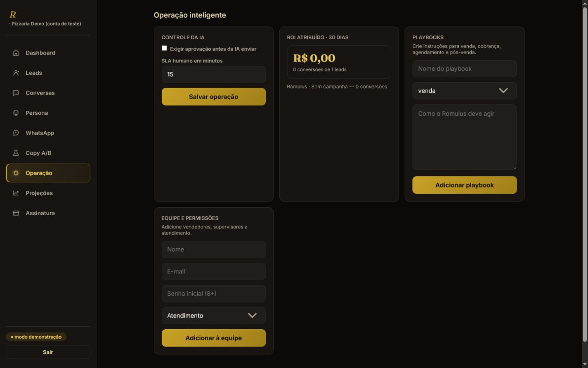588x368 pixels.
Task: Click Adicionar à equipe button
Action: coord(213,338)
